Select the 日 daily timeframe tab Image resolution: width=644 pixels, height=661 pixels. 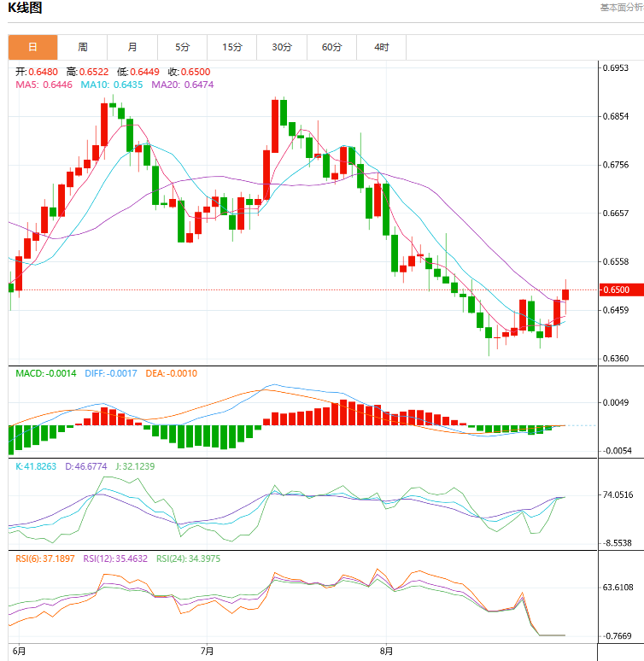[x=33, y=47]
